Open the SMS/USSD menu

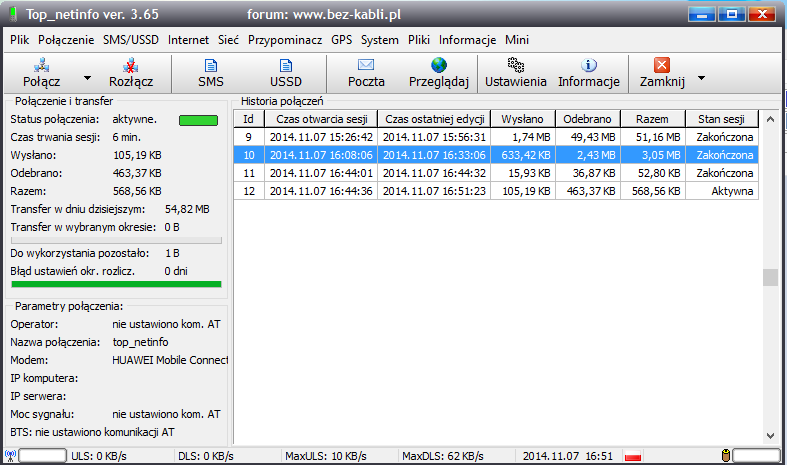tap(132, 40)
